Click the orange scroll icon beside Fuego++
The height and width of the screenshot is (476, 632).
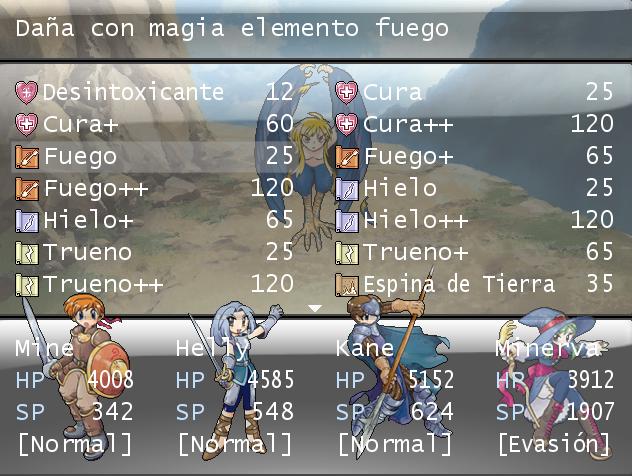pyautogui.click(x=27, y=189)
